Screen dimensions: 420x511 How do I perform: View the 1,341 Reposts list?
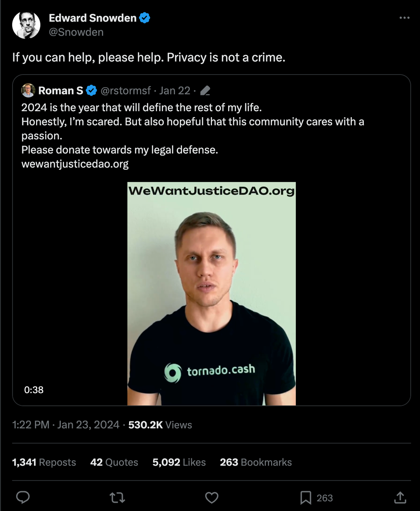[x=44, y=462]
